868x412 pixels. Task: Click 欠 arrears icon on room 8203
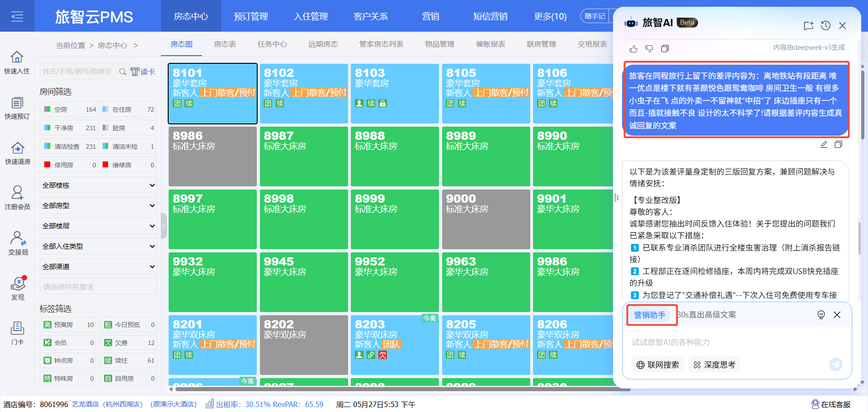coord(383,355)
